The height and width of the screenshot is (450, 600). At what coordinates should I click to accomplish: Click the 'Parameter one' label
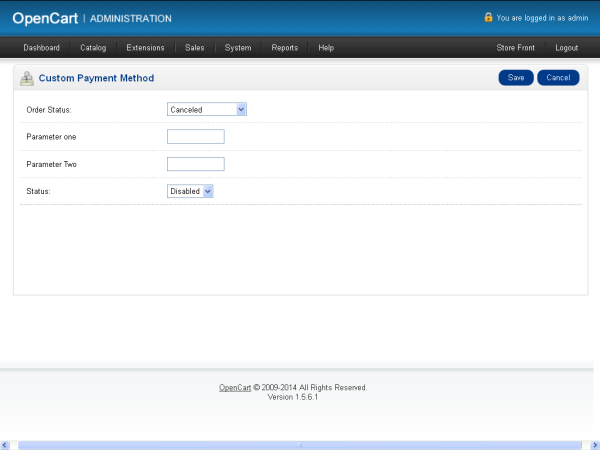(x=51, y=137)
